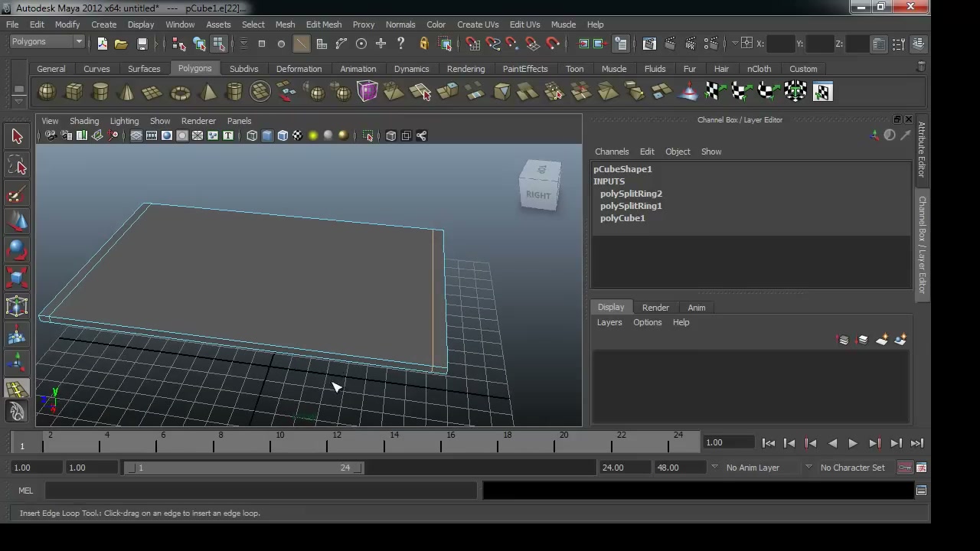This screenshot has width=980, height=551.
Task: Expand the viewport Panels menu
Action: pyautogui.click(x=239, y=121)
